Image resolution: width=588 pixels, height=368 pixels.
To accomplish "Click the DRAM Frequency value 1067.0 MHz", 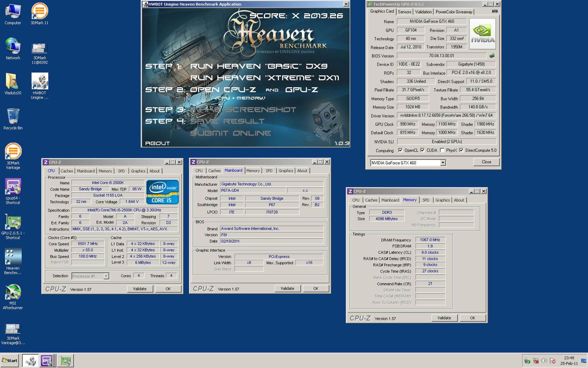I will (430, 240).
